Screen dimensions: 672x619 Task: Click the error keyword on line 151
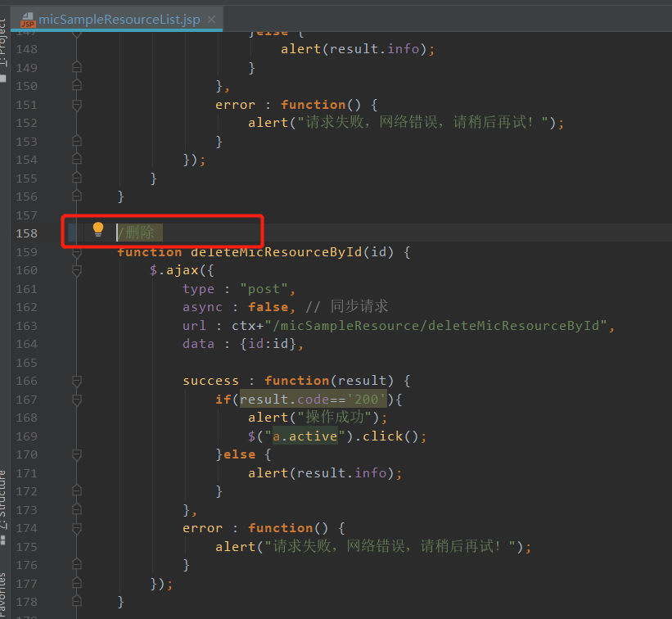(x=235, y=105)
